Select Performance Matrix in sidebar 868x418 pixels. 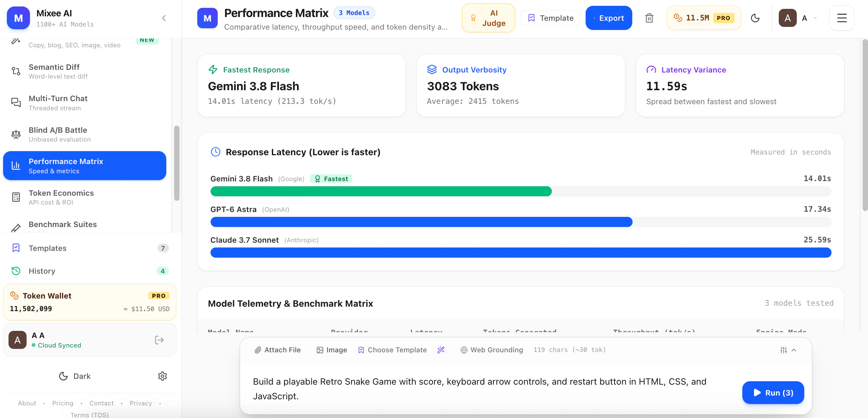pyautogui.click(x=84, y=165)
